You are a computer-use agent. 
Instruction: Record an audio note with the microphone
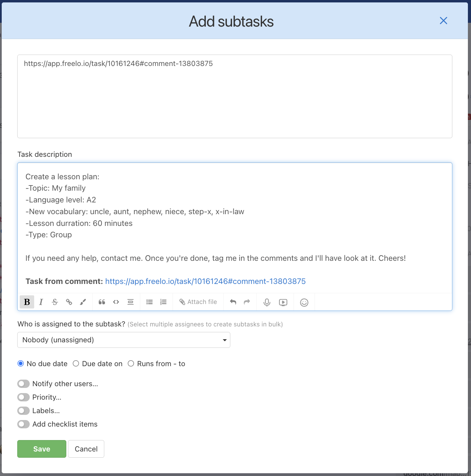pyautogui.click(x=266, y=302)
